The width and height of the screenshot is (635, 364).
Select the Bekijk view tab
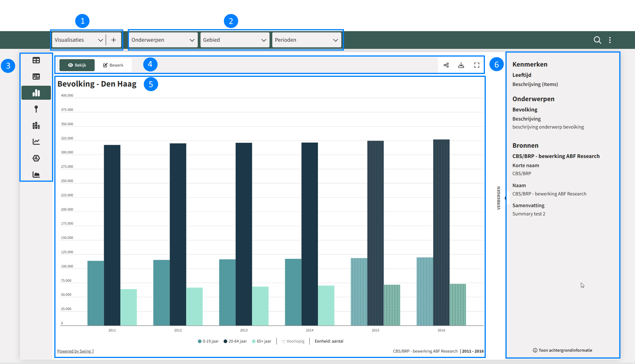tap(77, 65)
